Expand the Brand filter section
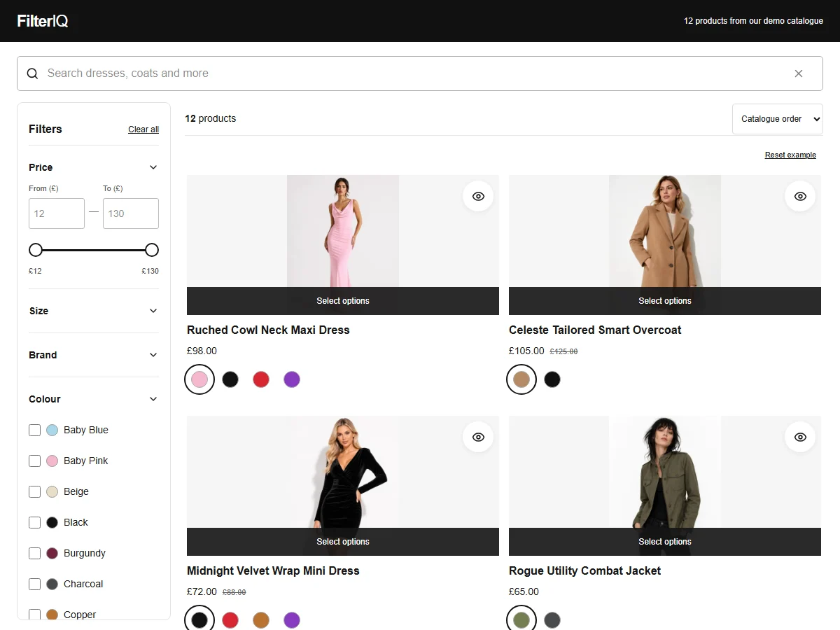The height and width of the screenshot is (630, 840). [94, 355]
